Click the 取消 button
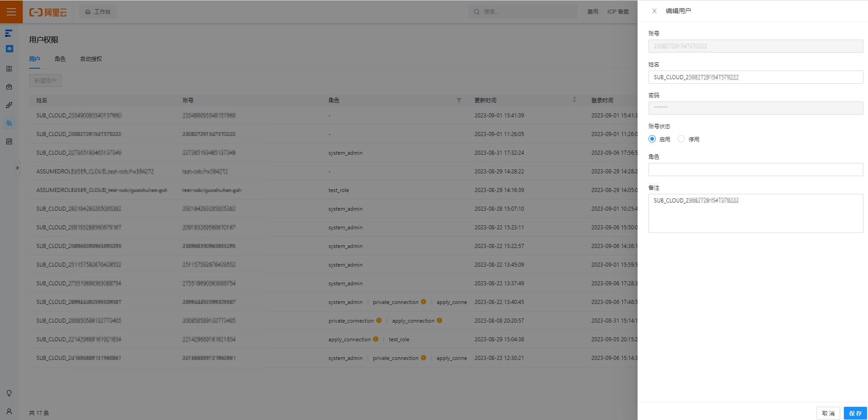This screenshot has height=420, width=868. tap(828, 413)
